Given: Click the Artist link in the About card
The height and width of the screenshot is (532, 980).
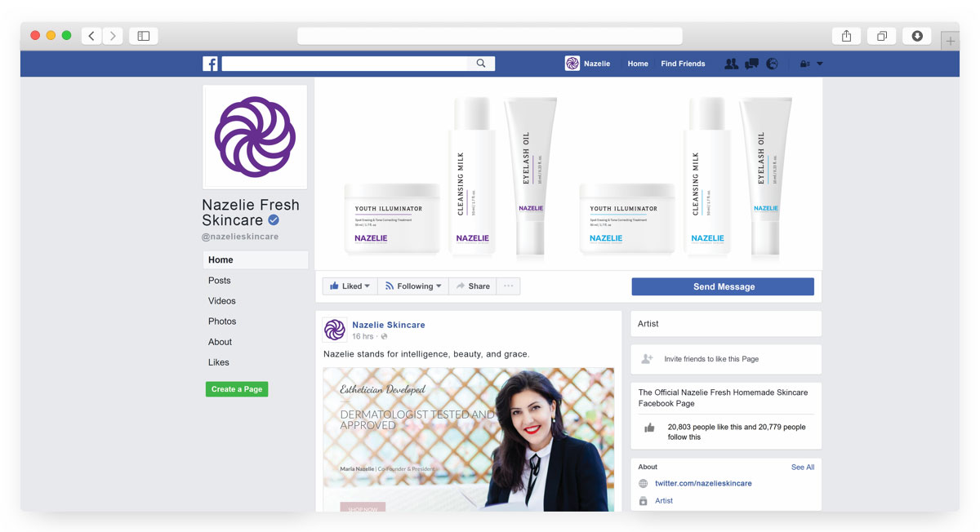Looking at the screenshot, I should (664, 501).
